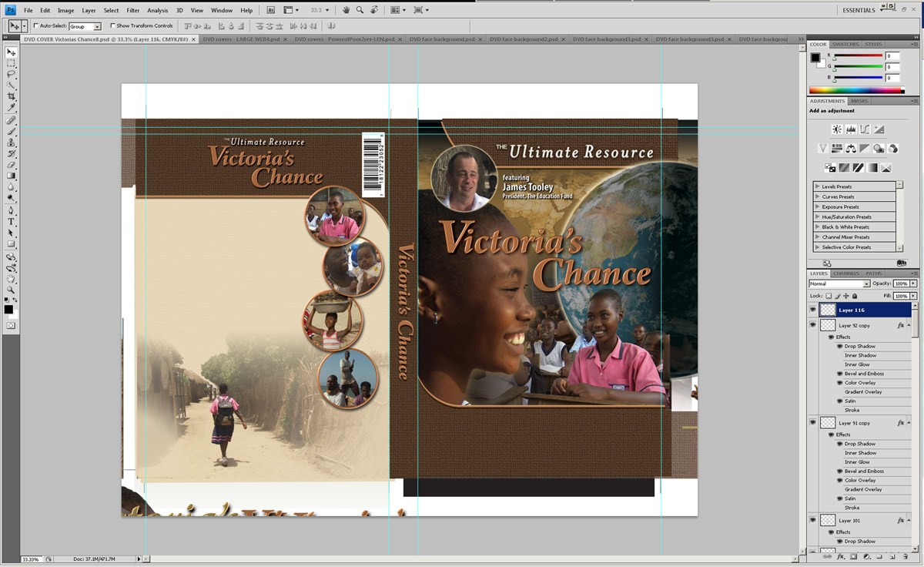
Task: Open the Paths tab
Action: [x=874, y=273]
